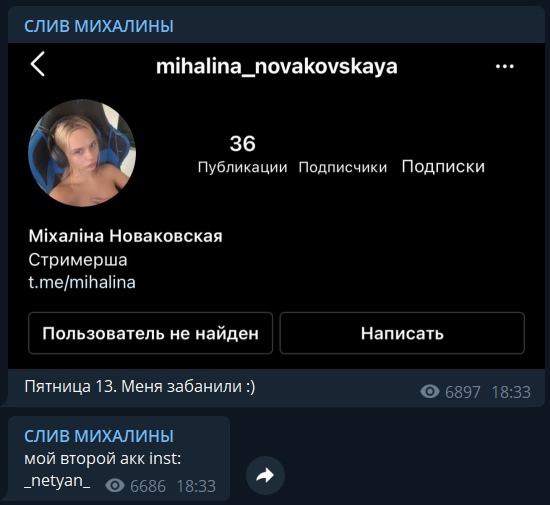Viewport: 550px width, 505px height.
Task: Open the circular profile avatar photo
Action: pos(82,153)
